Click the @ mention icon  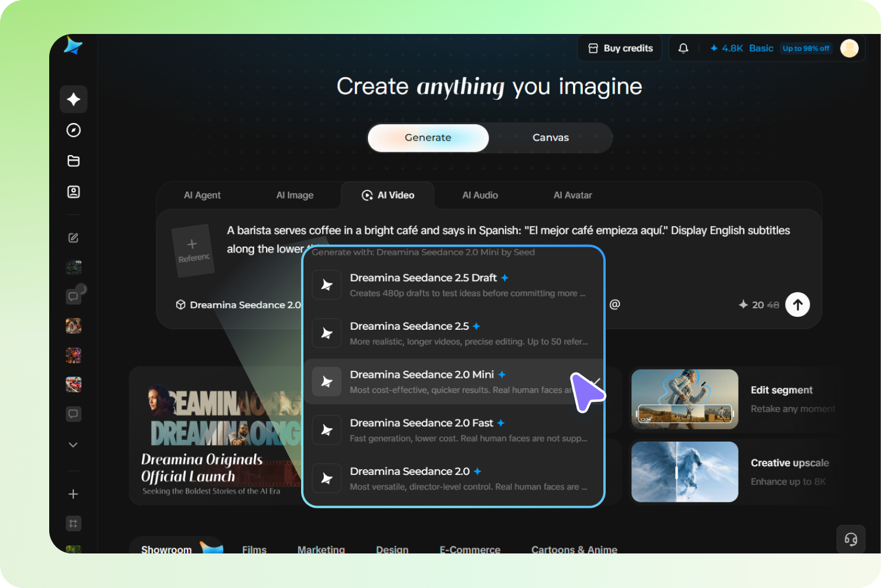point(614,305)
